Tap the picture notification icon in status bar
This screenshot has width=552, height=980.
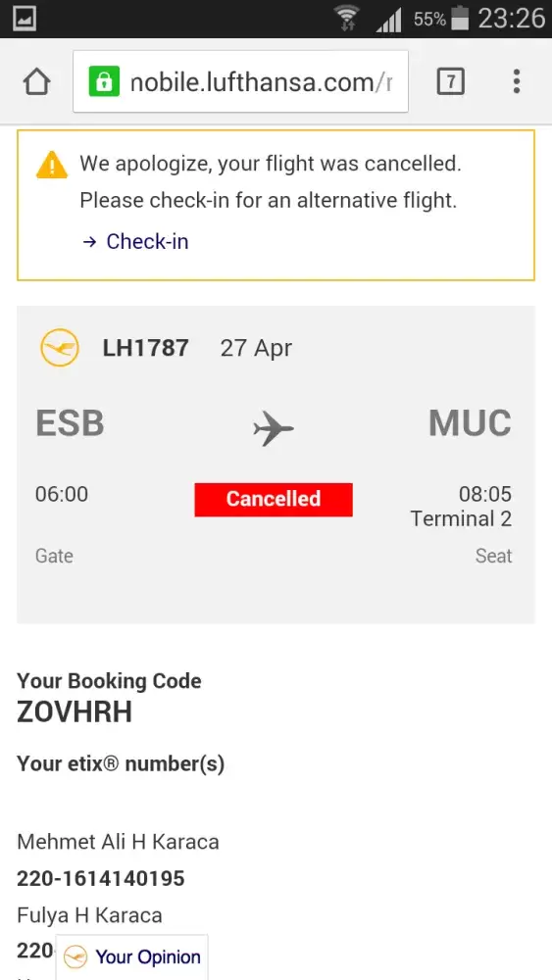[x=25, y=18]
